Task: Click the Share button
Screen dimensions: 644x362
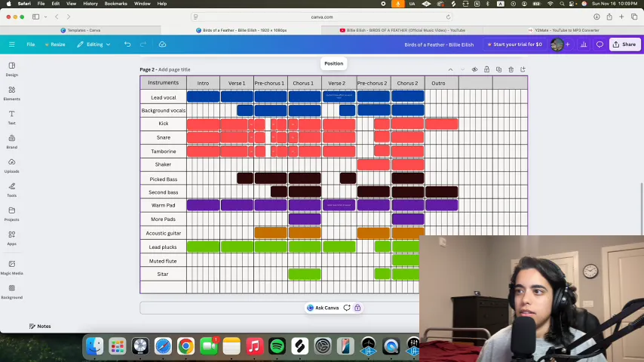Action: pos(624,44)
